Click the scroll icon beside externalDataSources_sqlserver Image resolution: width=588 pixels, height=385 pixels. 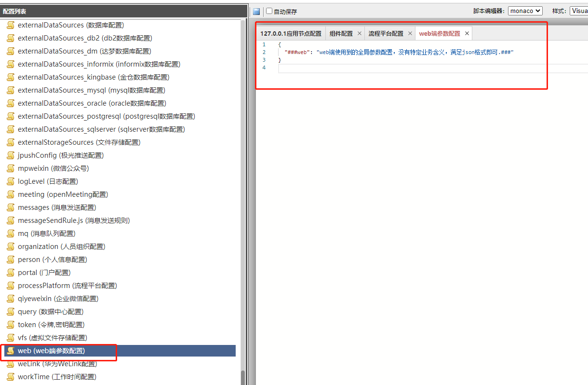click(11, 129)
